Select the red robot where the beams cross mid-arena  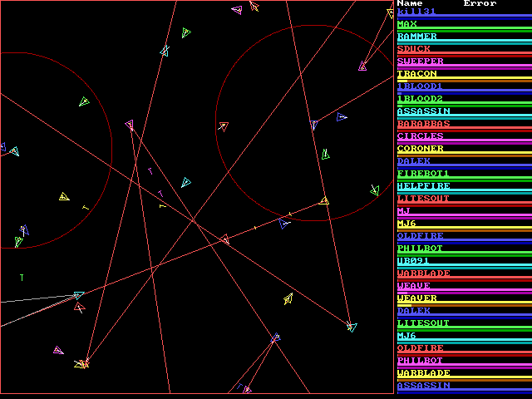pyautogui.click(x=224, y=239)
